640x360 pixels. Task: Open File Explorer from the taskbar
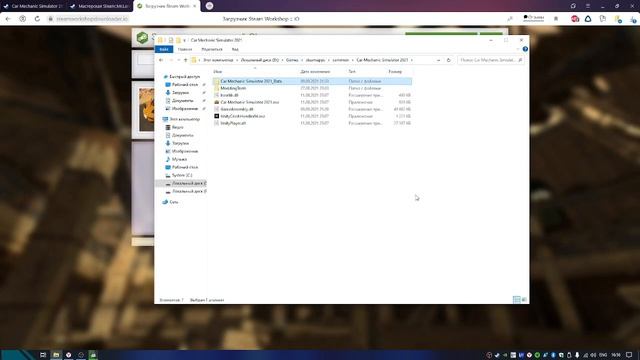[x=56, y=355]
